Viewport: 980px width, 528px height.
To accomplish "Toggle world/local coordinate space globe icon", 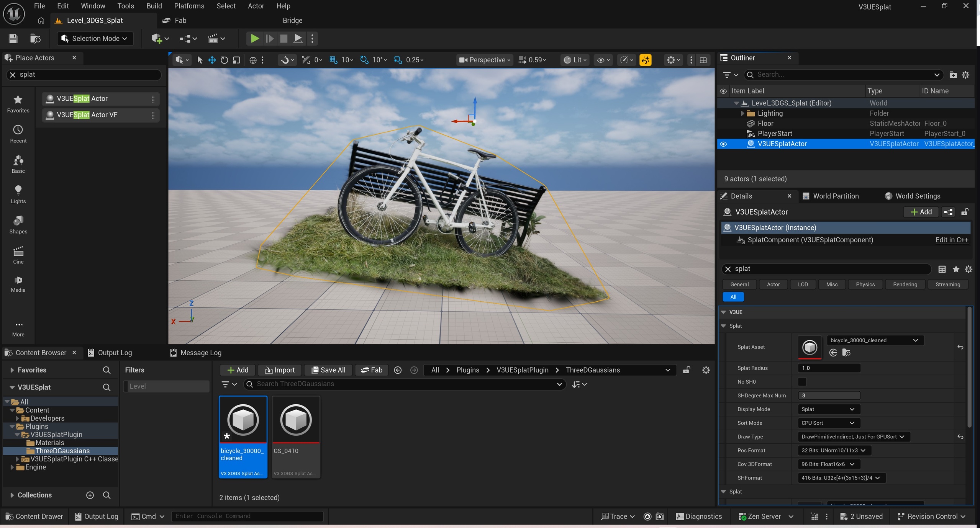I will click(x=253, y=60).
